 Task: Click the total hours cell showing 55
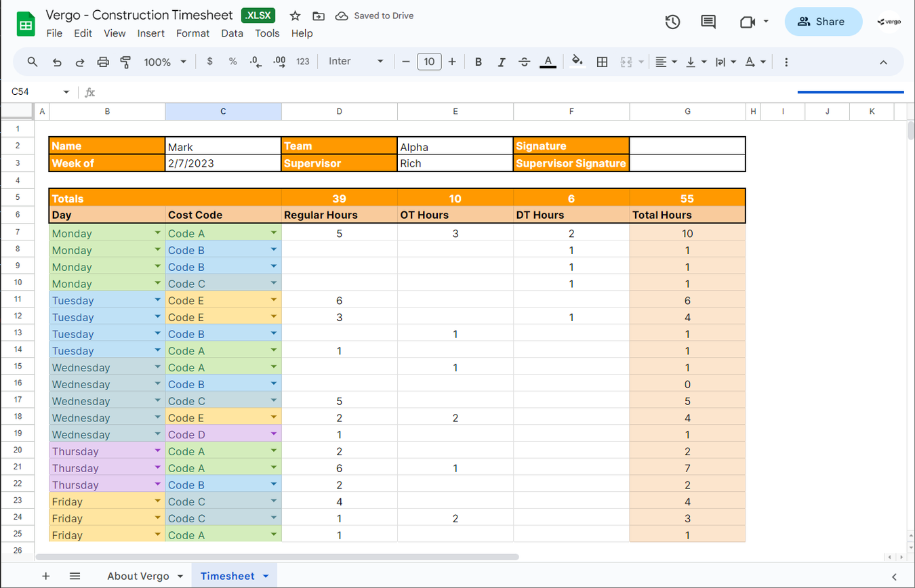pyautogui.click(x=687, y=198)
